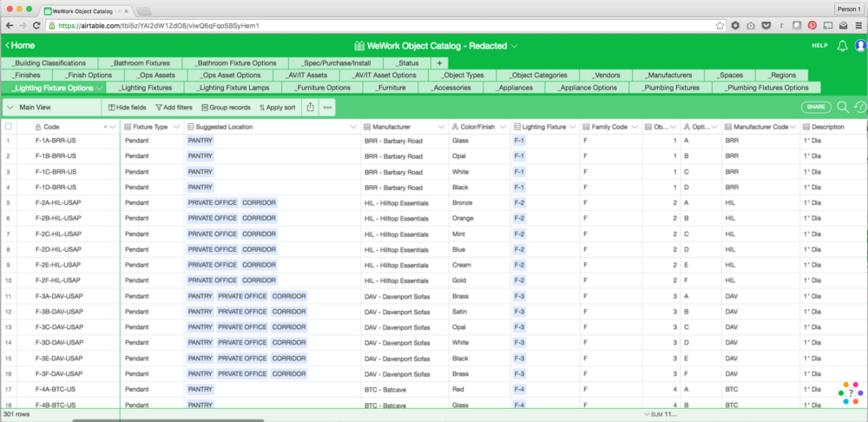Select the F-2A-HIL-USAP code cell

[x=68, y=202]
